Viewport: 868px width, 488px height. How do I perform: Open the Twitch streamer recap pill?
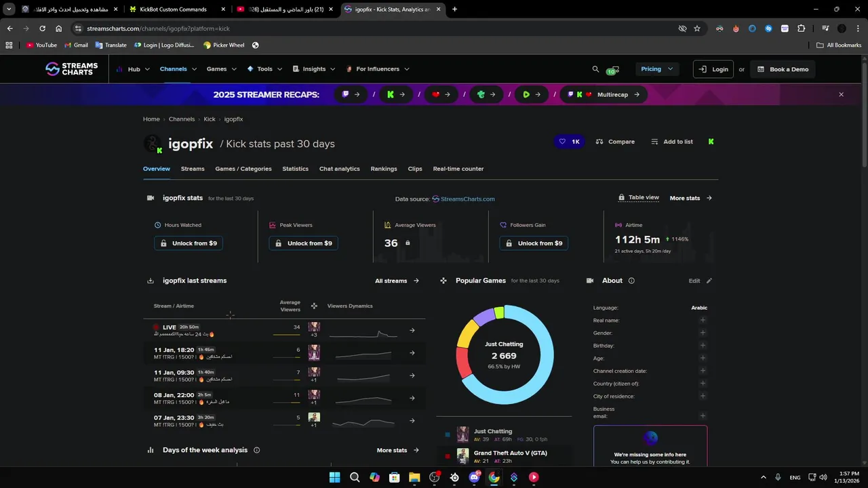pyautogui.click(x=351, y=95)
